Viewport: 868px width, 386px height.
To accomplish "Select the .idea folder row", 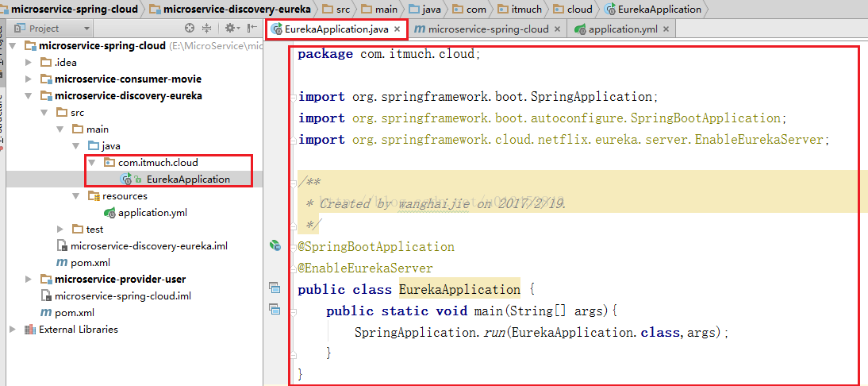I will pyautogui.click(x=65, y=63).
